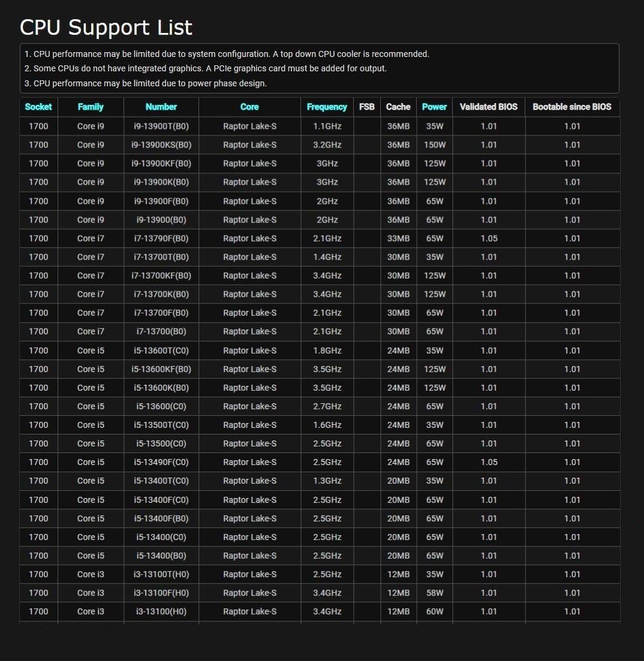This screenshot has height=661, width=644.
Task: Select the 33MB cache value
Action: (x=398, y=238)
